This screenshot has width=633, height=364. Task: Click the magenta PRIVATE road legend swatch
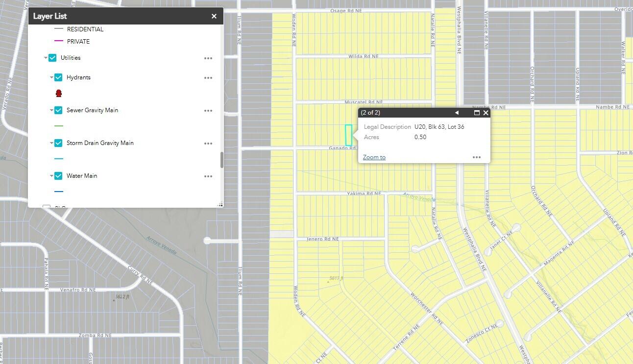click(59, 41)
